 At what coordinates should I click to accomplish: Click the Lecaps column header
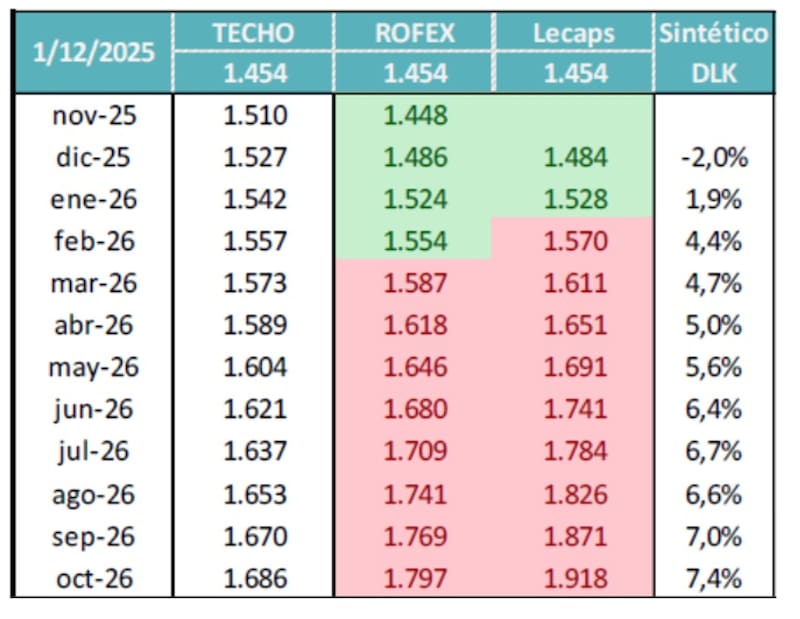click(x=575, y=33)
